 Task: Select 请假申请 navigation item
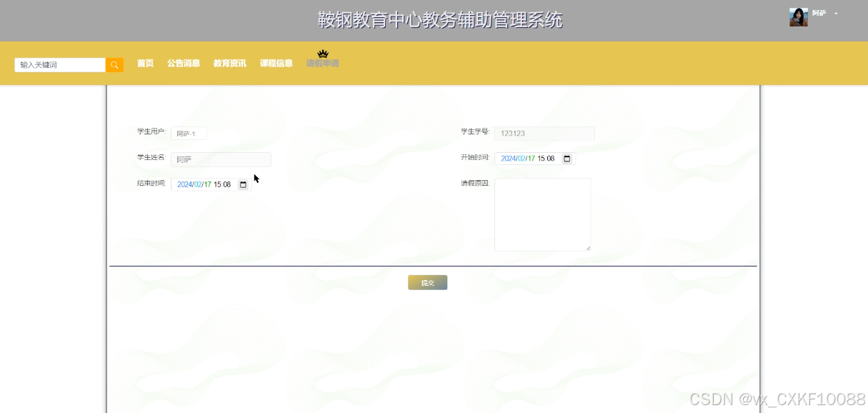click(322, 64)
